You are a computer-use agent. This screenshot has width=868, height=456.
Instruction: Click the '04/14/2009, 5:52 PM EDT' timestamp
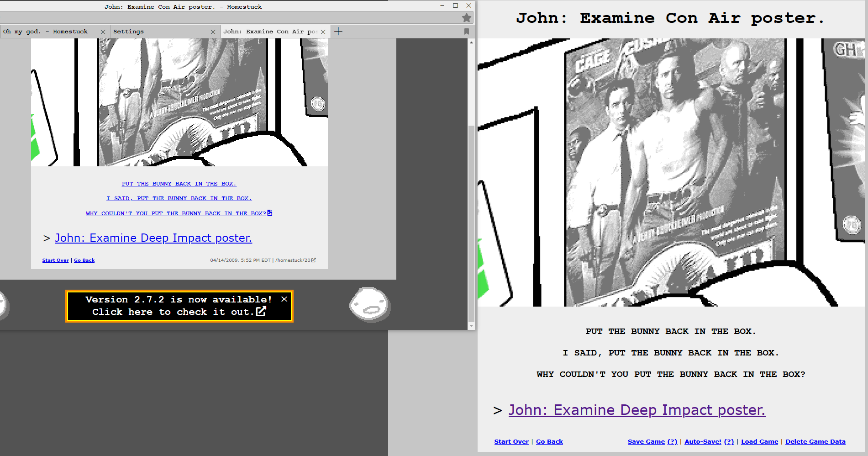point(240,260)
